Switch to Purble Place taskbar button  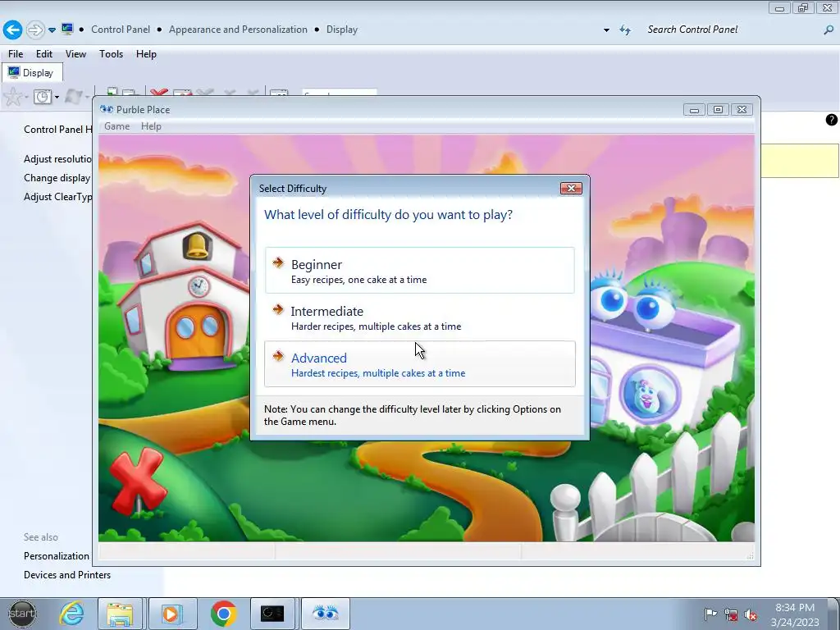click(x=325, y=614)
